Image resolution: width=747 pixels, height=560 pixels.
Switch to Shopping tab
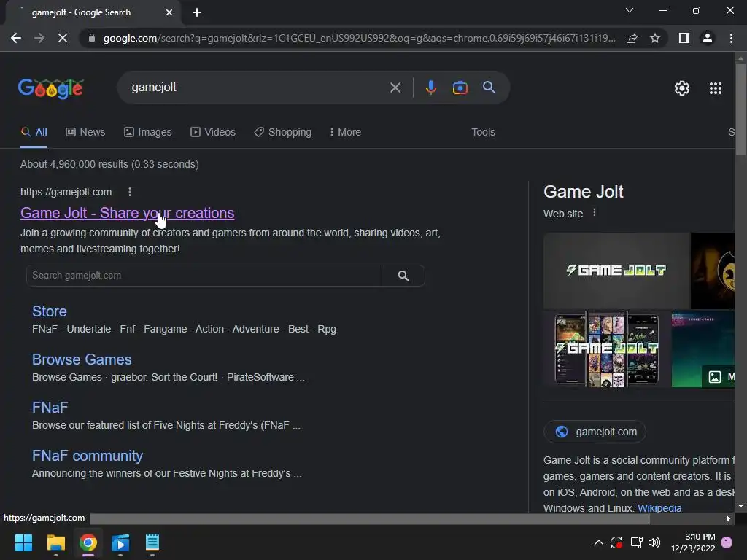[283, 132]
